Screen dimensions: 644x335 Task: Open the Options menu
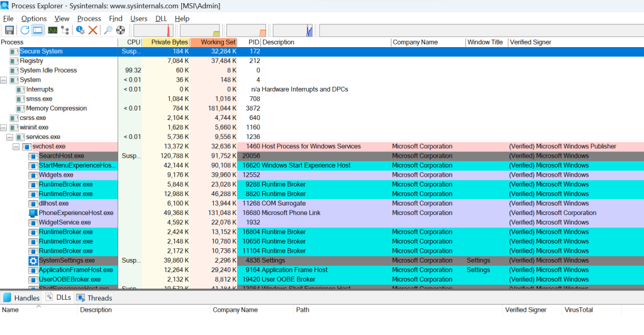pyautogui.click(x=34, y=18)
